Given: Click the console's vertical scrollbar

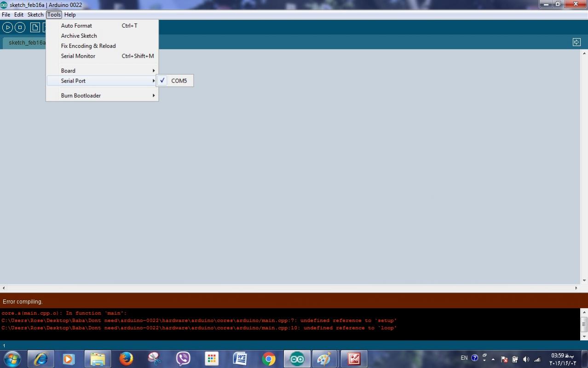Looking at the screenshot, I should click(x=584, y=324).
